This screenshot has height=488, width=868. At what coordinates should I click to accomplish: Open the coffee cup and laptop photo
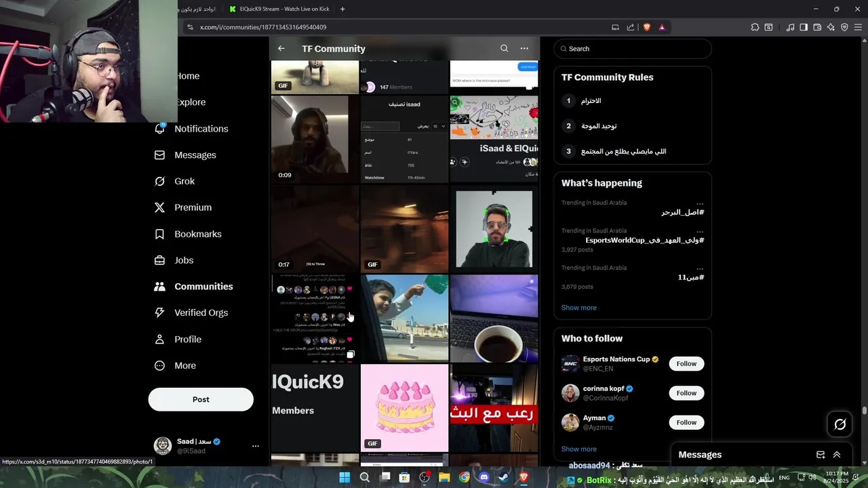(x=494, y=318)
